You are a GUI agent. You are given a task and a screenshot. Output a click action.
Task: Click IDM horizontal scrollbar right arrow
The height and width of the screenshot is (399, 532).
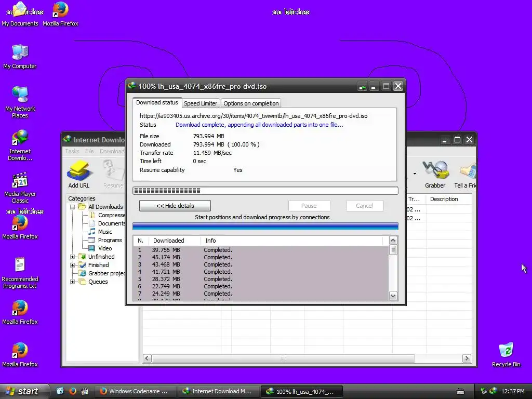(467, 358)
